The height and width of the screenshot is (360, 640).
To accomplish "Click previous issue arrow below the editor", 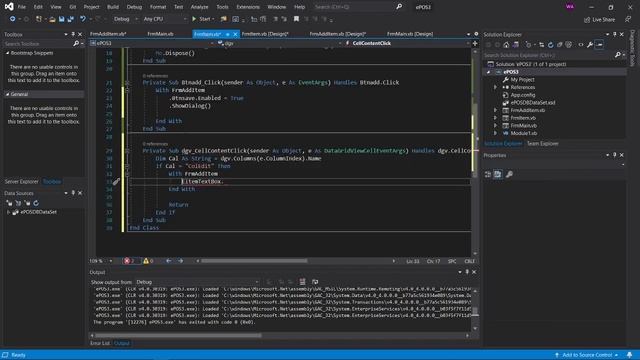I will (169, 261).
